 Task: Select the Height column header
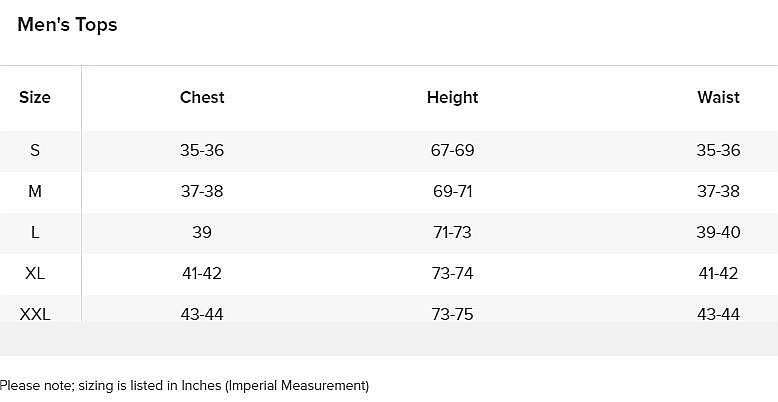[x=453, y=97]
